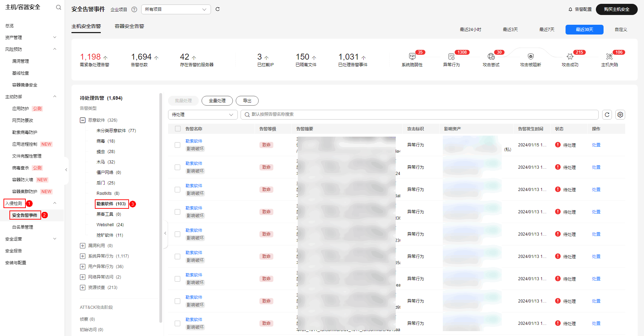Click 处置 on the first alert row
644x336 pixels.
click(596, 145)
